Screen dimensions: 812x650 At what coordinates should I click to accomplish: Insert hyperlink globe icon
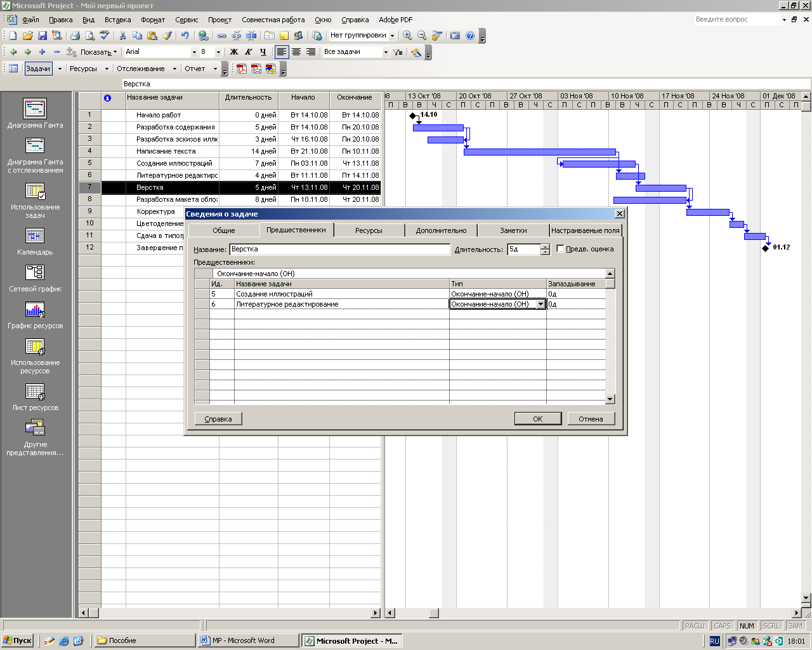[x=203, y=36]
